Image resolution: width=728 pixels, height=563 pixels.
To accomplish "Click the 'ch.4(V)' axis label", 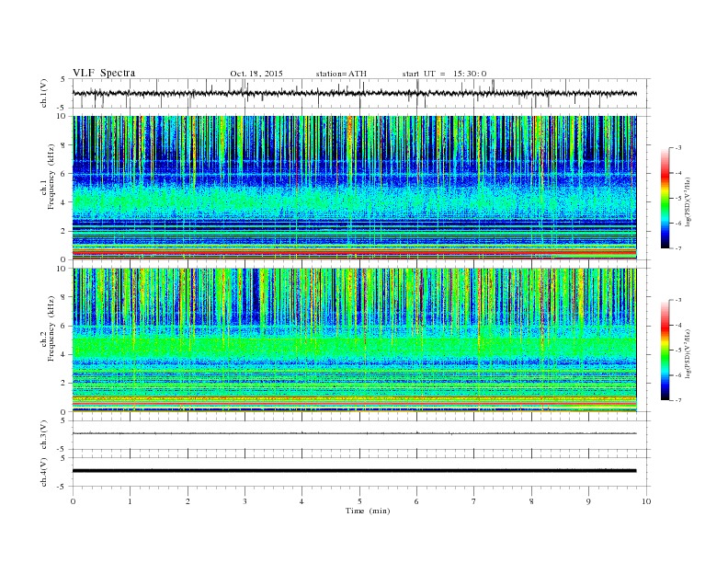I will (44, 472).
